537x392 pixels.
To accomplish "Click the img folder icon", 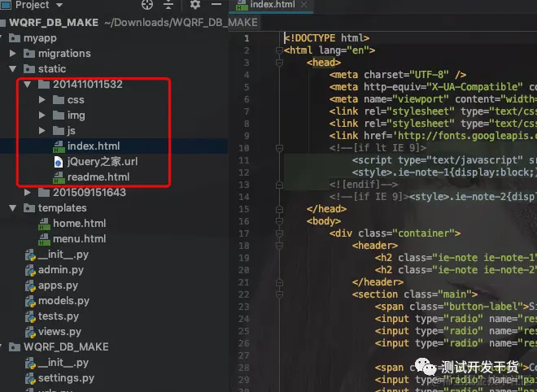I will (x=59, y=115).
